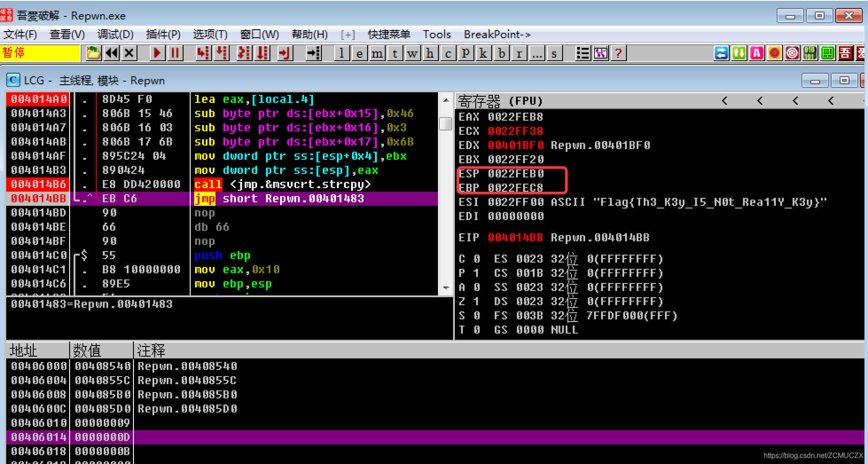Select the dump row at address 00406014
The width and height of the screenshot is (868, 464).
pos(434,437)
